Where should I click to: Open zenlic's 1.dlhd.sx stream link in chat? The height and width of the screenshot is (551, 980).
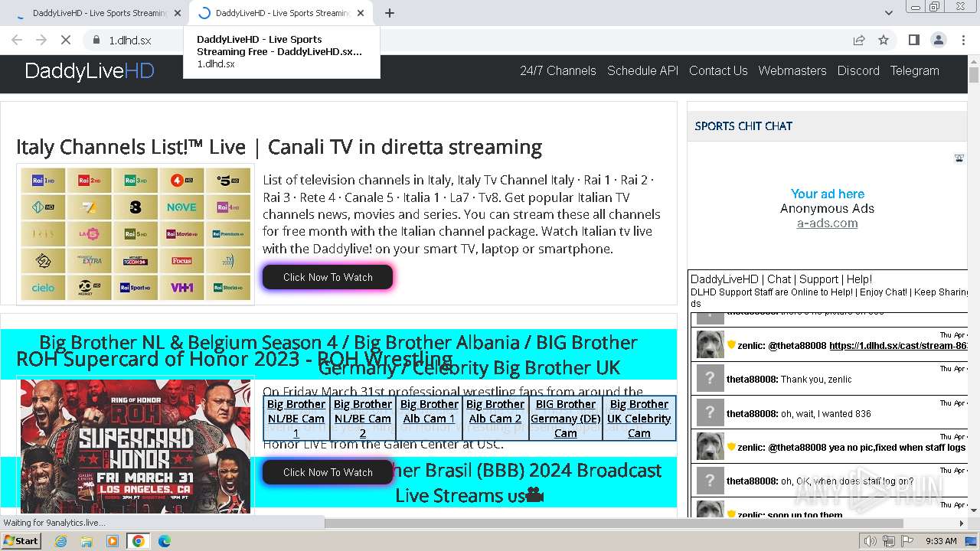point(898,345)
